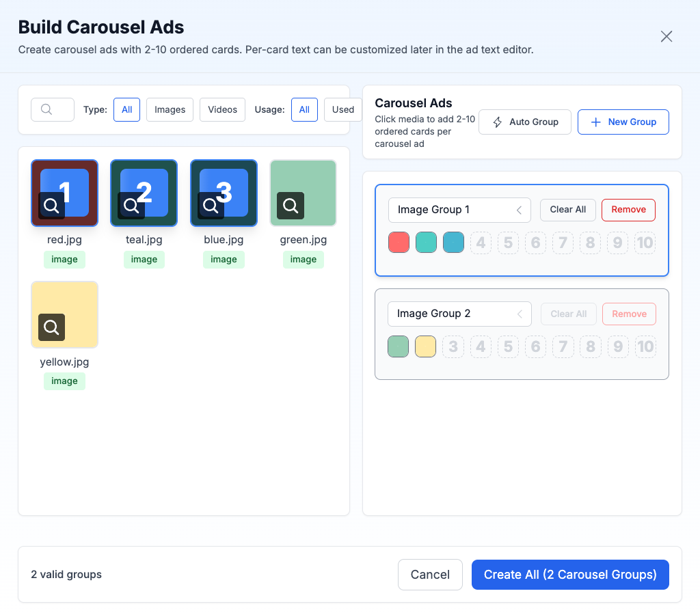Filter media type to Images
This screenshot has width=700, height=615.
[170, 109]
